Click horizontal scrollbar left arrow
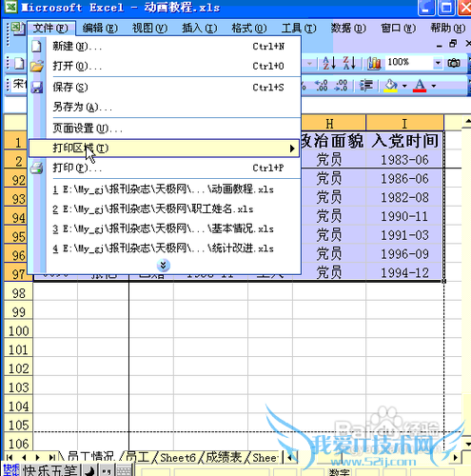The image size is (471, 476). pyautogui.click(x=289, y=457)
